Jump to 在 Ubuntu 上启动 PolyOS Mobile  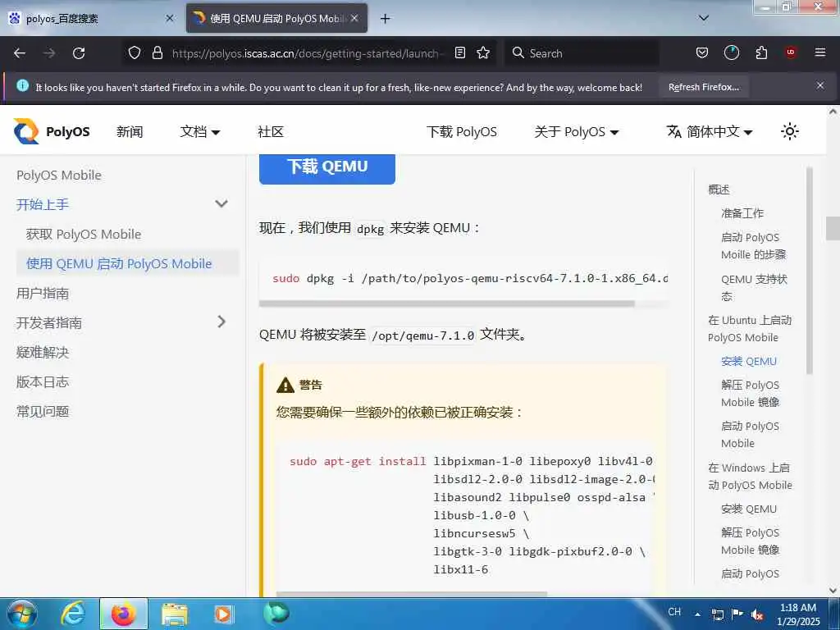(x=750, y=328)
